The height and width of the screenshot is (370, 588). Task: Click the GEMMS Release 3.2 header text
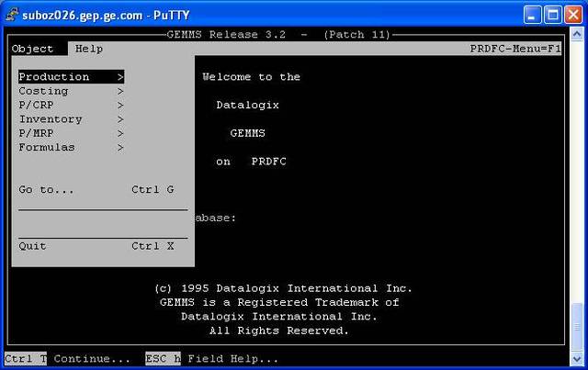(278, 35)
